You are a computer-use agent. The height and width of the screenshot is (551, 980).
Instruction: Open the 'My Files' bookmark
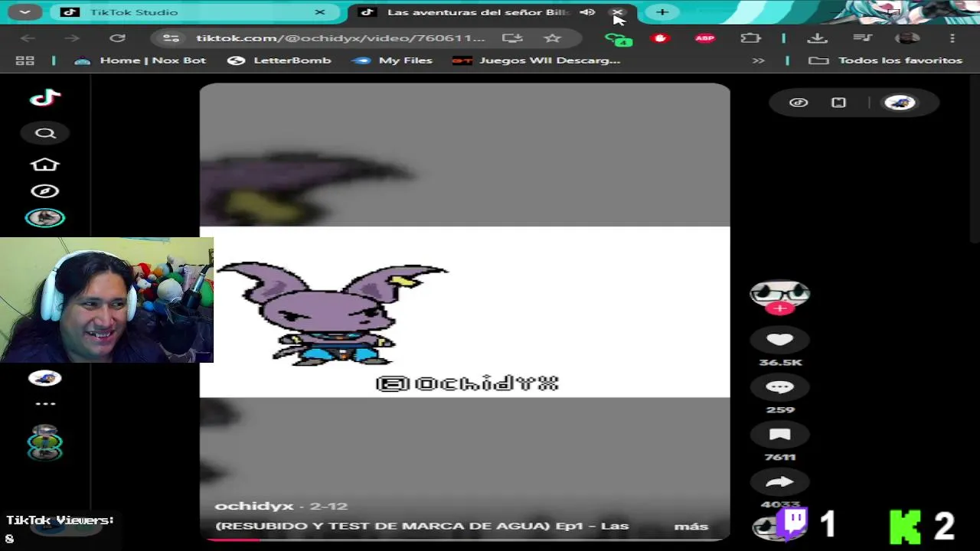point(393,60)
